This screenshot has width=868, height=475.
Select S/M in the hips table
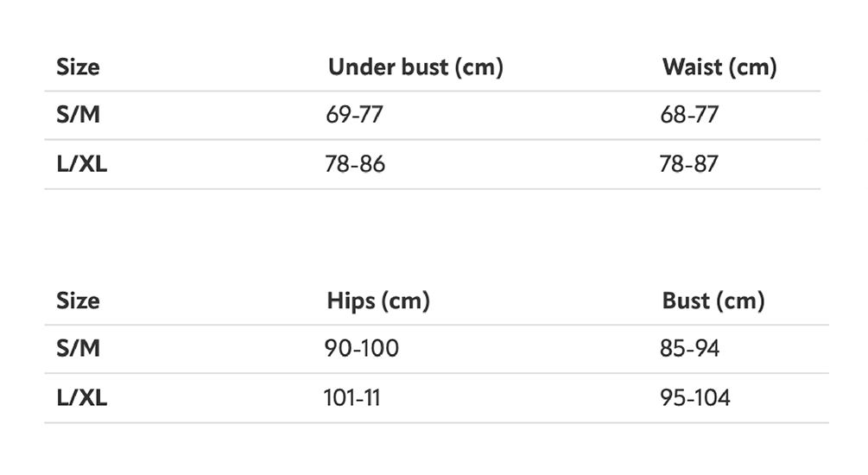coord(78,349)
